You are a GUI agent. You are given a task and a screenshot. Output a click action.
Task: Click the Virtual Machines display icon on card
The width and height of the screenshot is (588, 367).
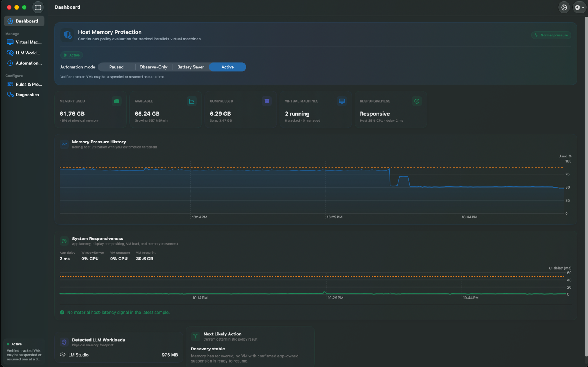point(342,101)
